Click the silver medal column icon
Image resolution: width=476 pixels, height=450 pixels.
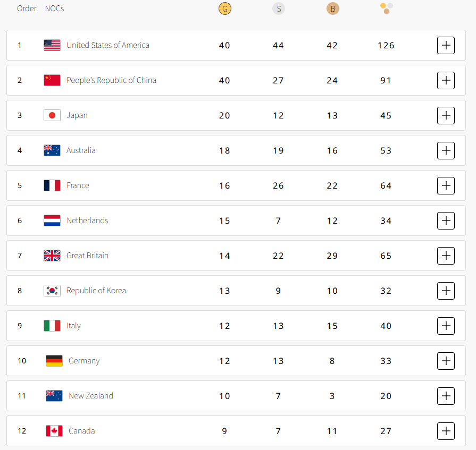pyautogui.click(x=278, y=9)
